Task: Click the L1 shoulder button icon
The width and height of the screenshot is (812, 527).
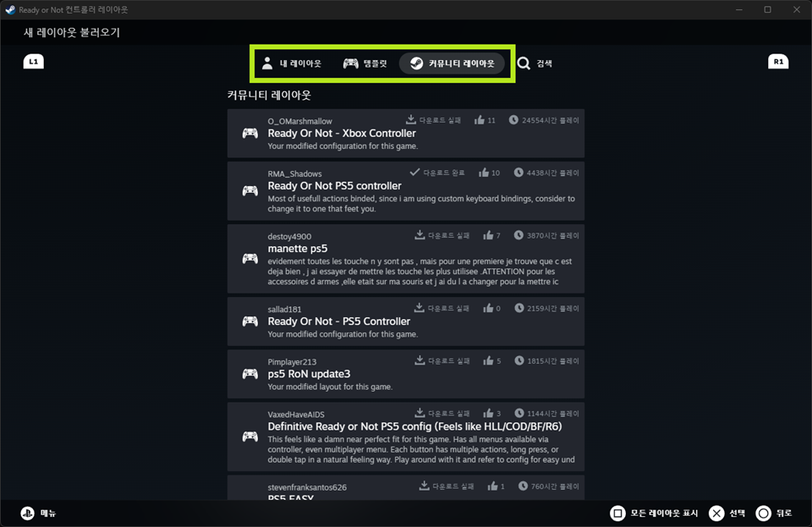Action: (34, 62)
